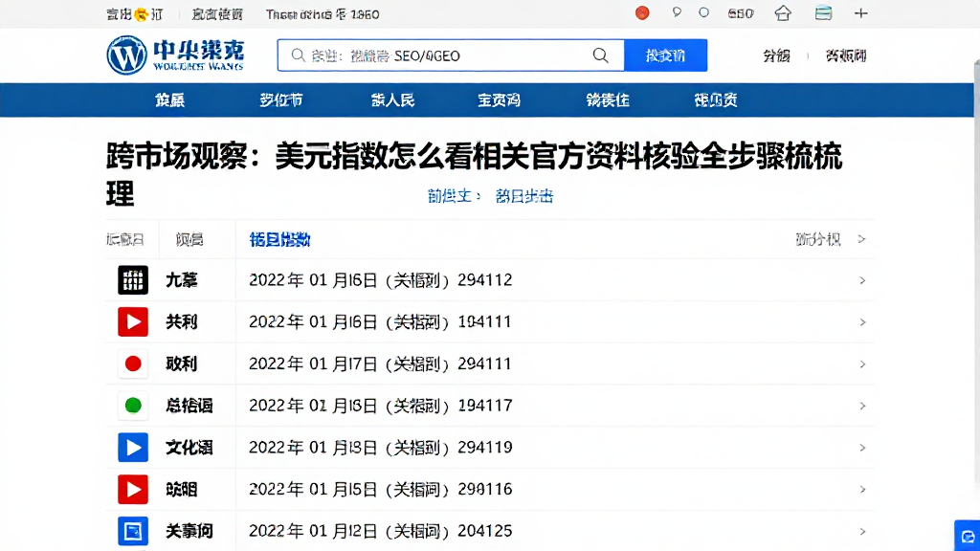Click chevron at the table header's right

[862, 239]
